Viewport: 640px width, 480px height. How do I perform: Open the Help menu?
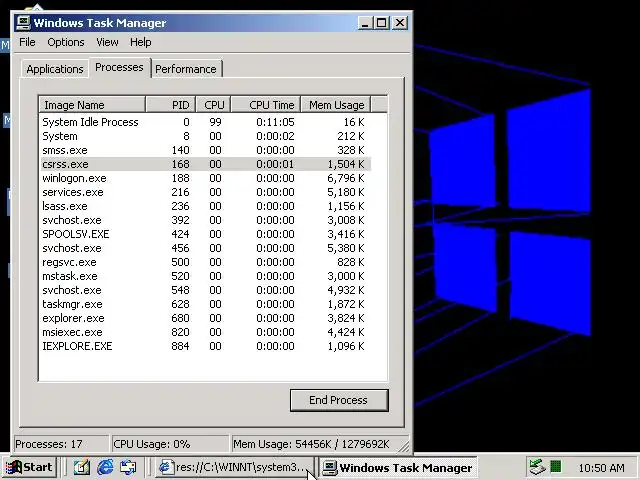point(141,42)
